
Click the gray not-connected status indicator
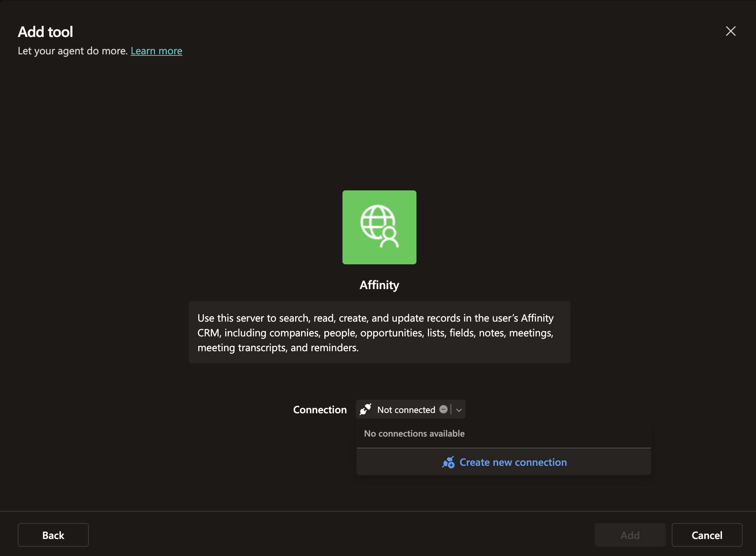(x=443, y=409)
